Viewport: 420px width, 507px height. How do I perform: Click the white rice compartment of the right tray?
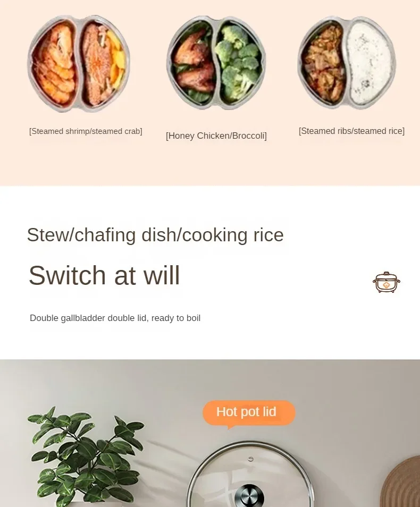pyautogui.click(x=371, y=62)
